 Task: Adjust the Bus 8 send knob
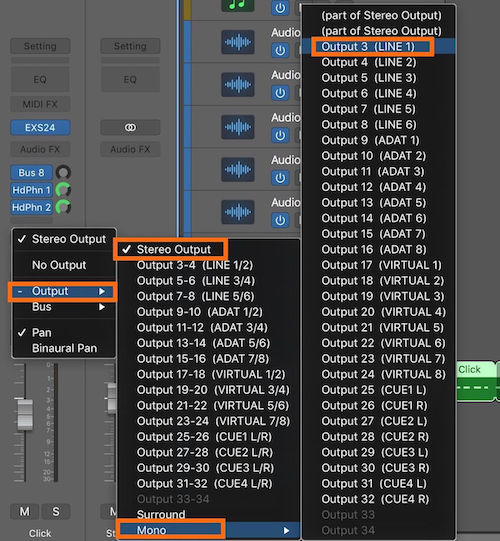click(x=63, y=172)
